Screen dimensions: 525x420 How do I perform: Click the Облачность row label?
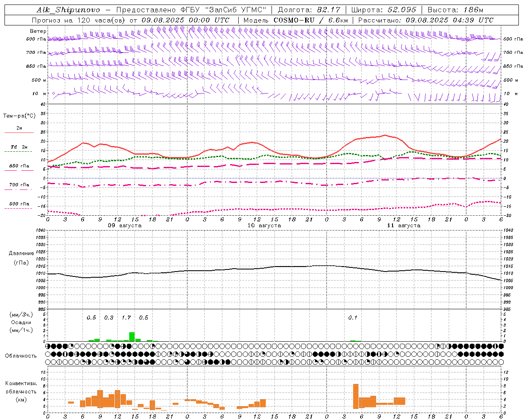tap(21, 356)
